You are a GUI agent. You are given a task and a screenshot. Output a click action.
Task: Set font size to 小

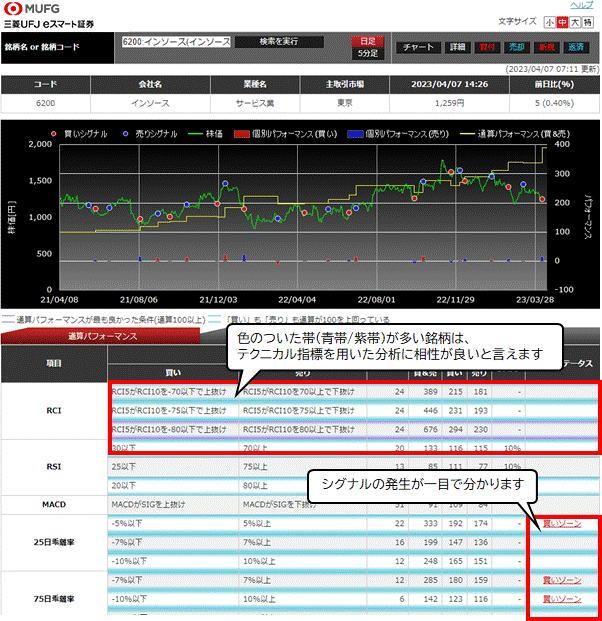(549, 22)
